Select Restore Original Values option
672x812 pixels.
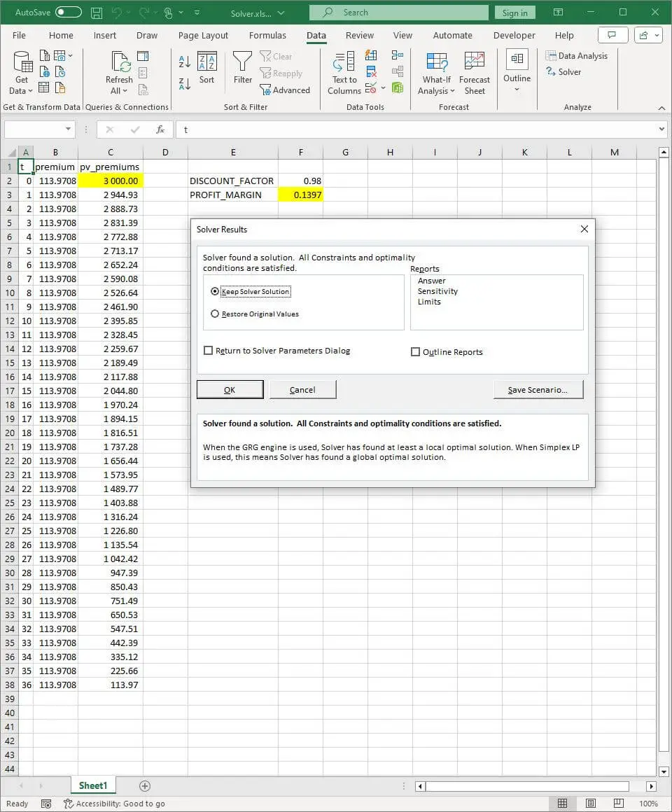click(215, 314)
